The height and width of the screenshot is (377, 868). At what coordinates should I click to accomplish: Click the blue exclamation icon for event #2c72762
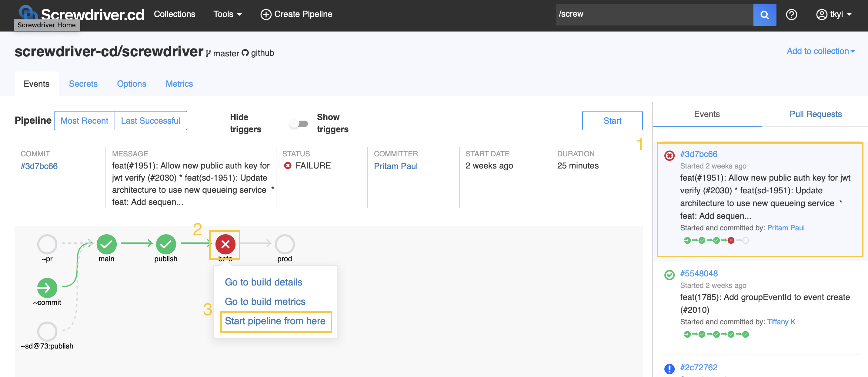click(669, 369)
